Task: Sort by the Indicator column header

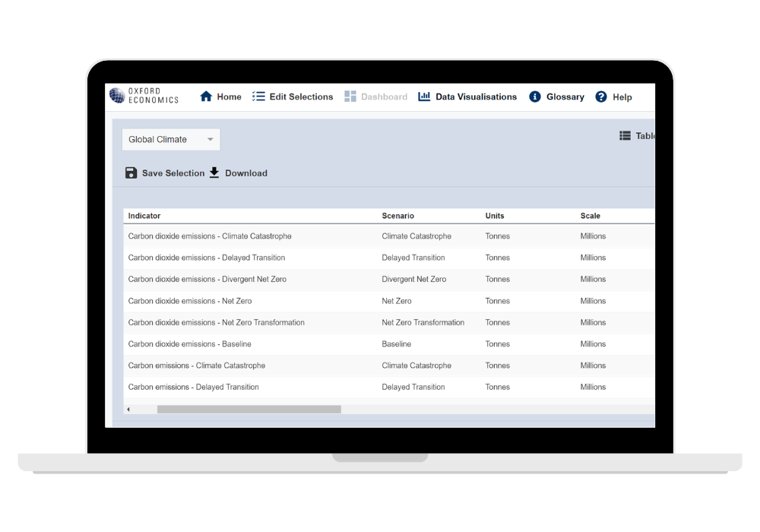Action: 144,216
